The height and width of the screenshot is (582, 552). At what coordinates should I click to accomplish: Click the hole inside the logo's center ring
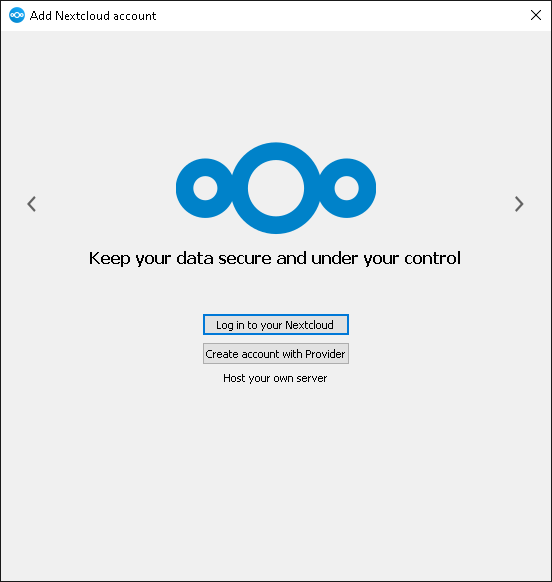pos(276,188)
